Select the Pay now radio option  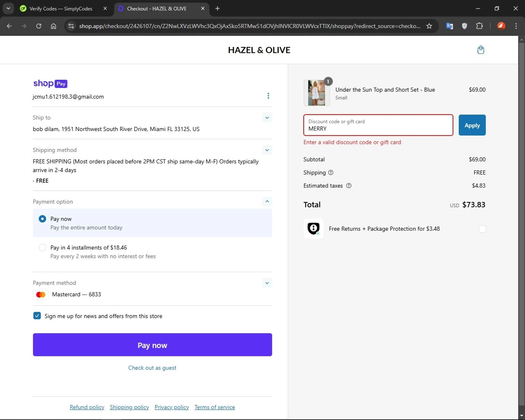pos(42,219)
